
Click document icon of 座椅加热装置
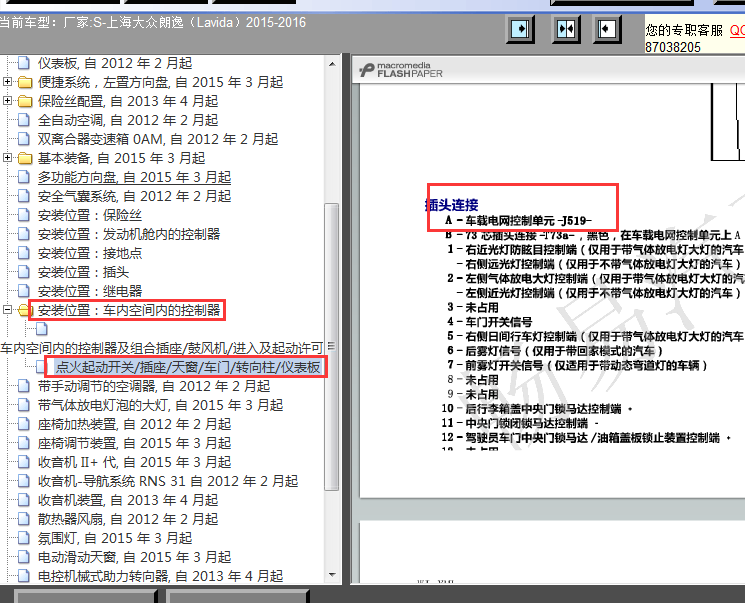point(24,424)
